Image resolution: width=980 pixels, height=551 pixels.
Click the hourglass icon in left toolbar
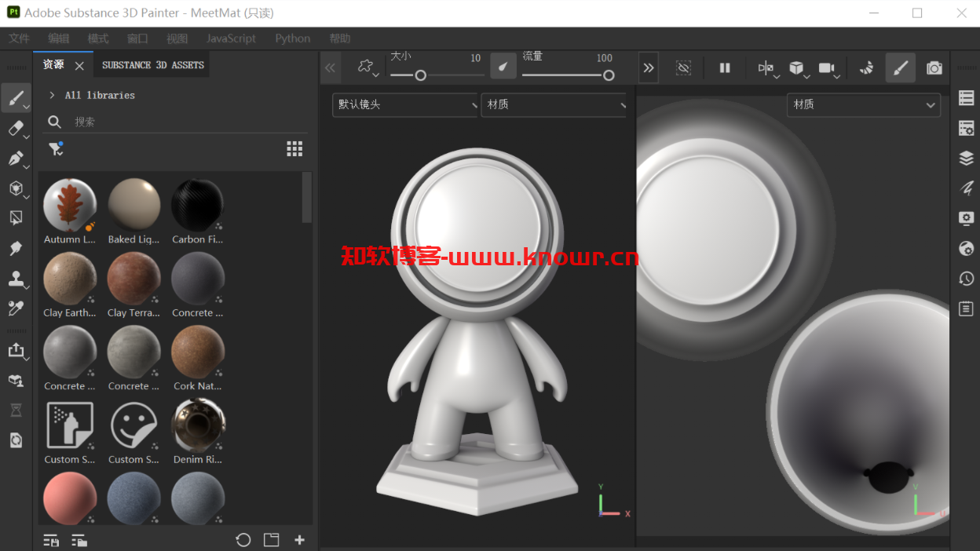(16, 410)
